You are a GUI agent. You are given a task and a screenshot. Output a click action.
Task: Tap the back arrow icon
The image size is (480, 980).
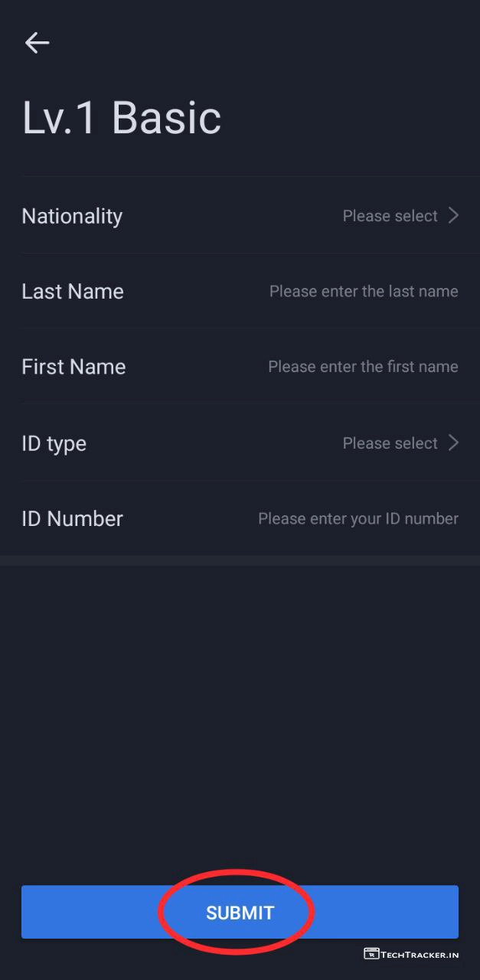pyautogui.click(x=37, y=43)
